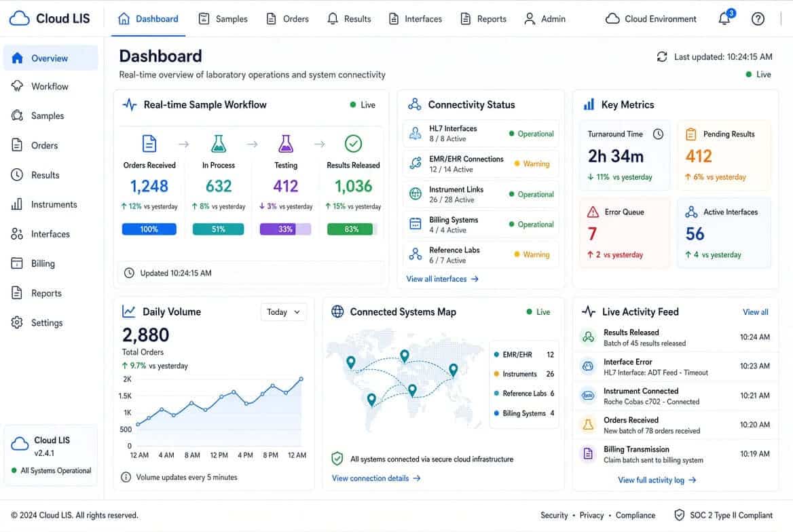Open the View connection details link
The width and height of the screenshot is (793, 532).
[375, 478]
